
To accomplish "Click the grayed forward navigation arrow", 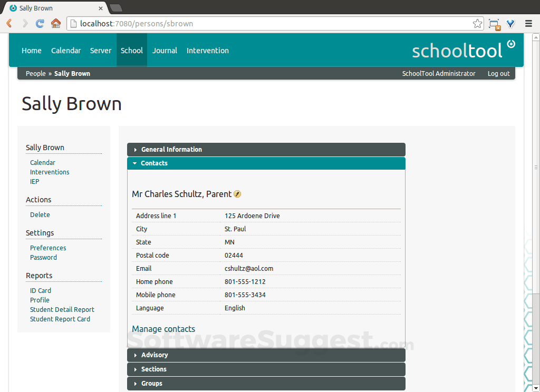I will point(24,23).
